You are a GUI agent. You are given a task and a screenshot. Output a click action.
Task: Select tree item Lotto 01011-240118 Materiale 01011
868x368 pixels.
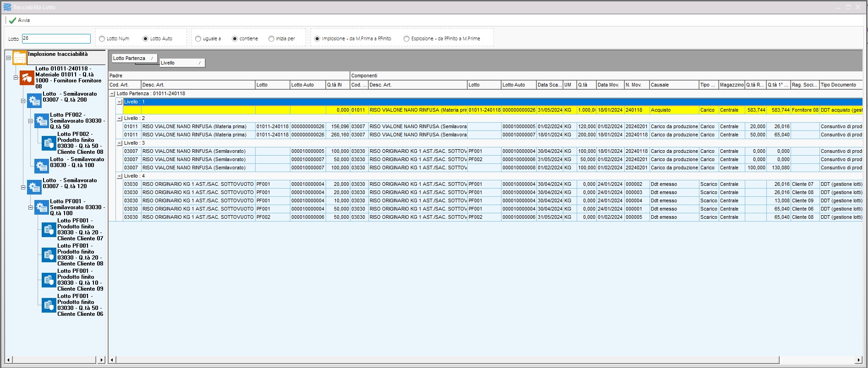point(68,77)
